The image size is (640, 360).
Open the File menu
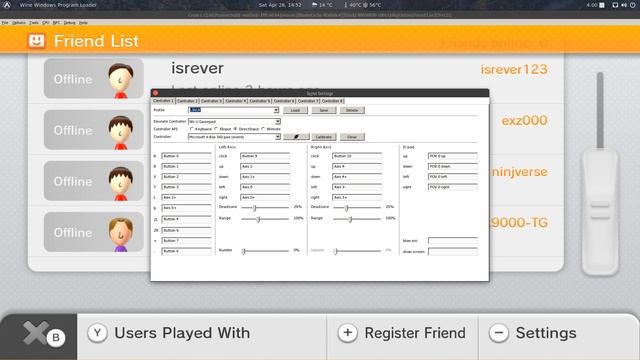click(x=5, y=23)
